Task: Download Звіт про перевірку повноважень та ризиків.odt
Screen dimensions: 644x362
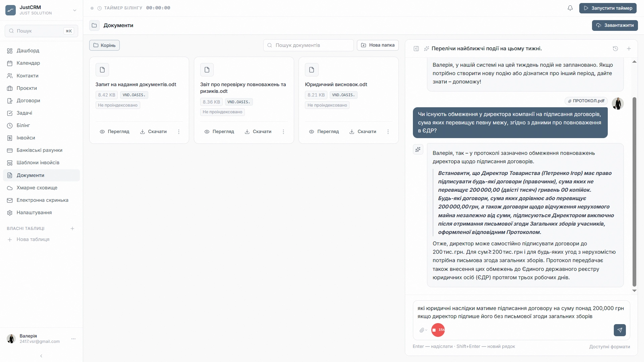Action: coord(258,132)
